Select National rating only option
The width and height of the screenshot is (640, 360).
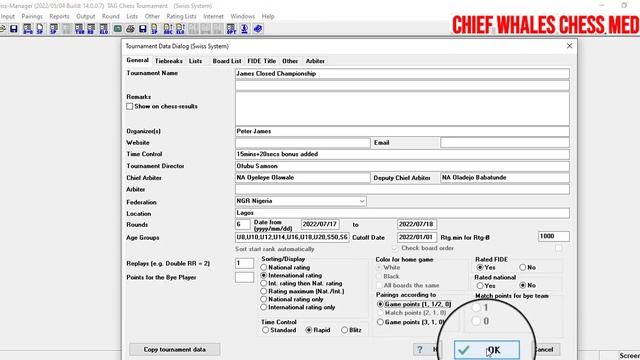[x=264, y=299]
